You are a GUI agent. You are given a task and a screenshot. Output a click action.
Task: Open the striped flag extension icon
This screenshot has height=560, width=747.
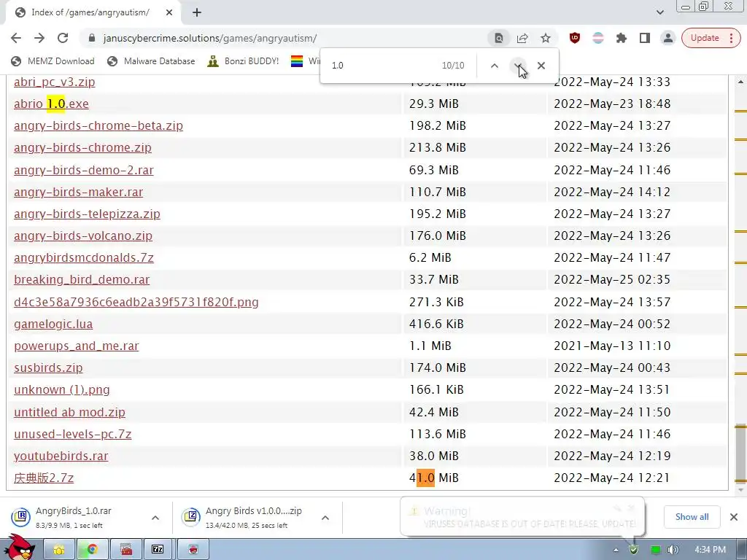click(x=598, y=38)
